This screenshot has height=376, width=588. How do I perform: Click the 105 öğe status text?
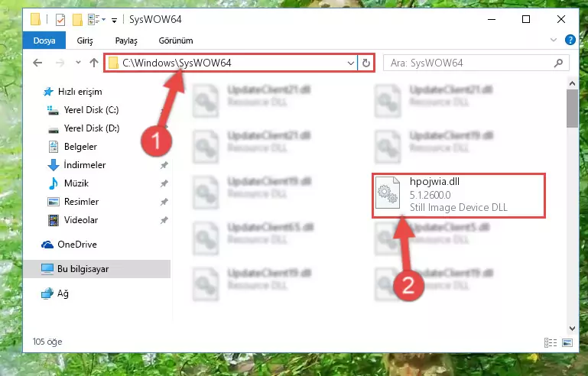[x=47, y=342]
